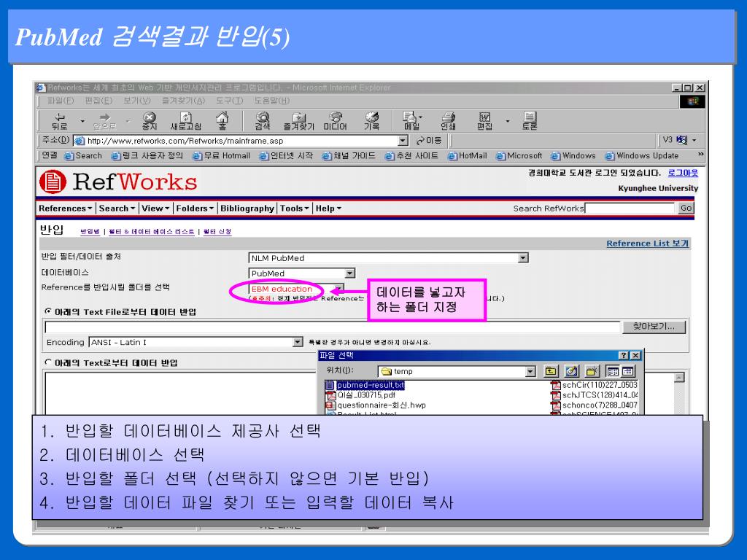Open IE 파일(F) menu

click(x=61, y=101)
